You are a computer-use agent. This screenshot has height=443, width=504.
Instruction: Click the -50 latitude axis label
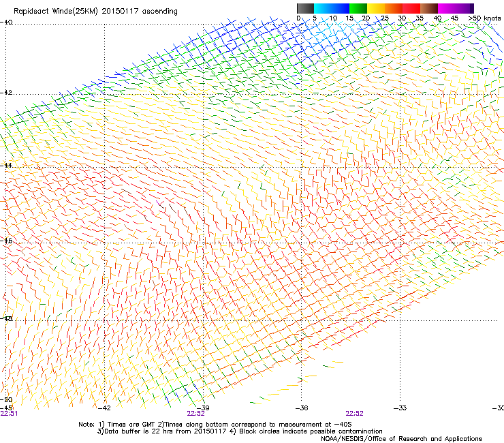click(x=6, y=400)
